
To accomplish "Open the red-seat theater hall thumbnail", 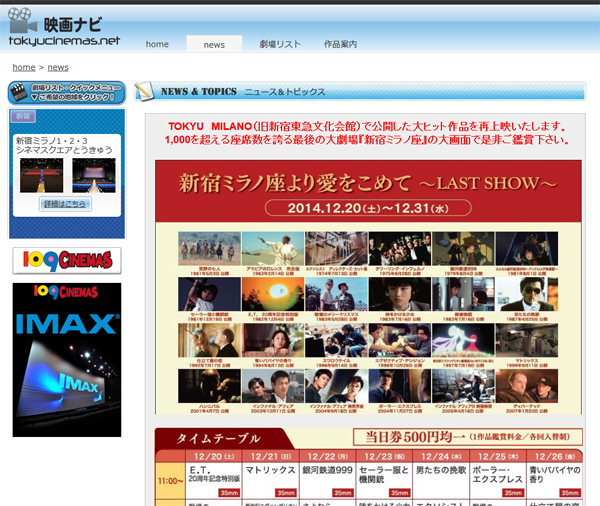I will pos(41,175).
